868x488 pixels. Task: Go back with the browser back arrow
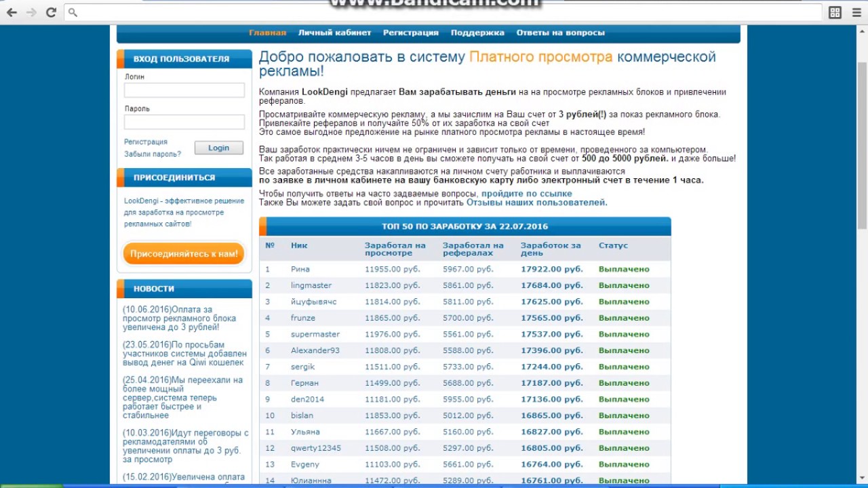point(12,12)
